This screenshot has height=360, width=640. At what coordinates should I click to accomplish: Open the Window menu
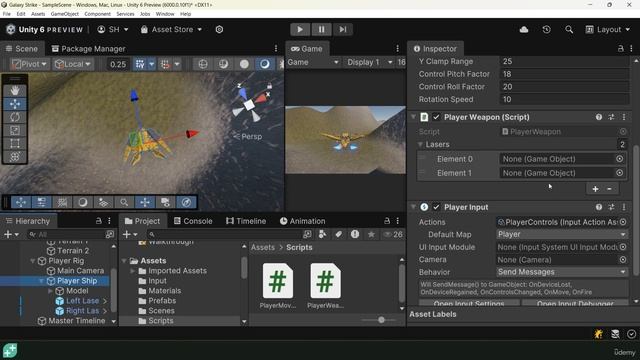(x=165, y=14)
